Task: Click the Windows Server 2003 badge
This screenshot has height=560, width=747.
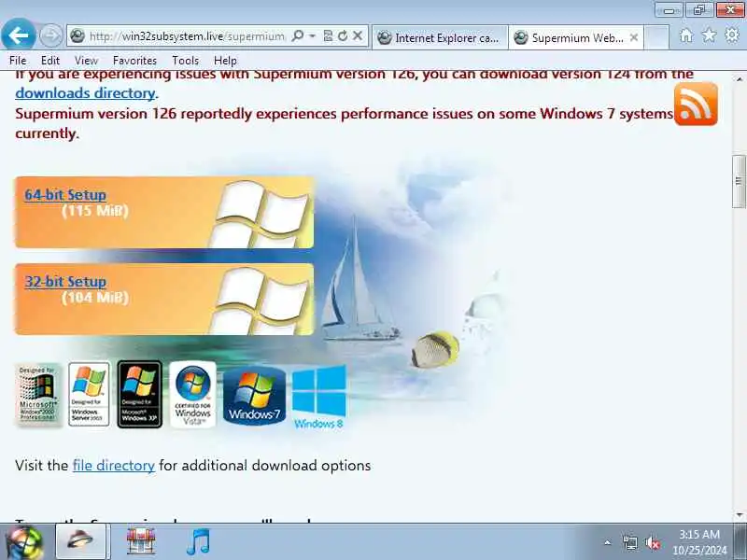Action: (89, 394)
